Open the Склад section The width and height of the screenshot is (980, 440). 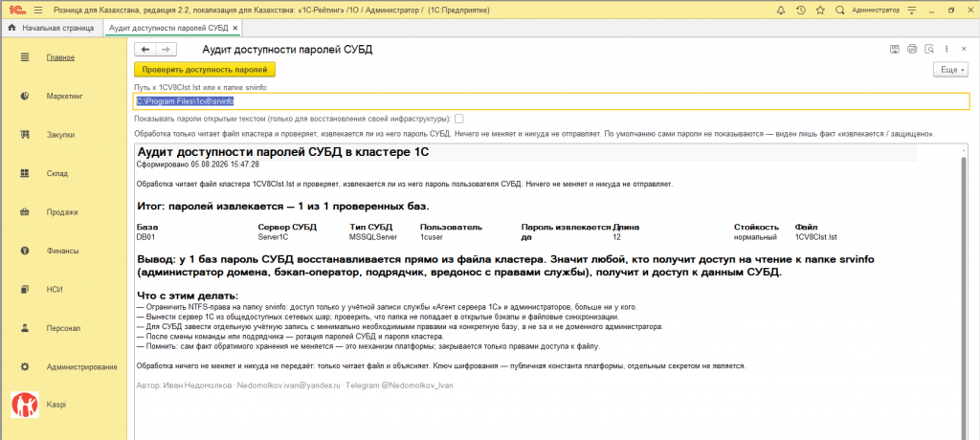click(56, 174)
